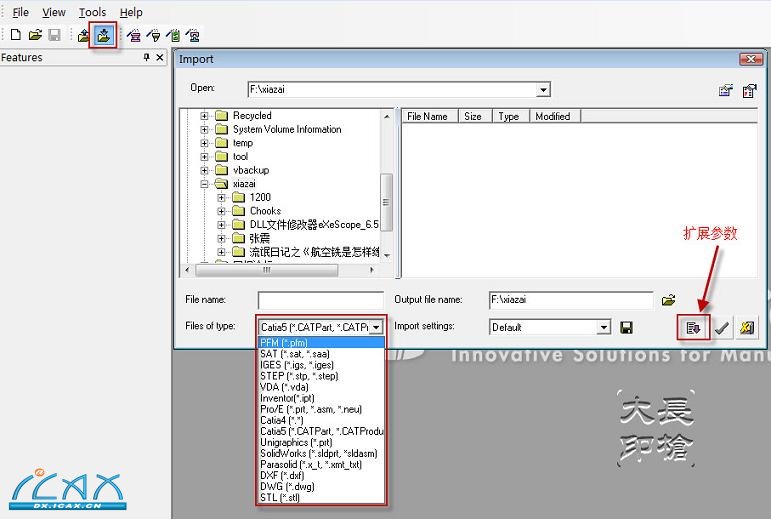Select the DLL文件修改器 folder
This screenshot has width=771, height=519.
314,225
